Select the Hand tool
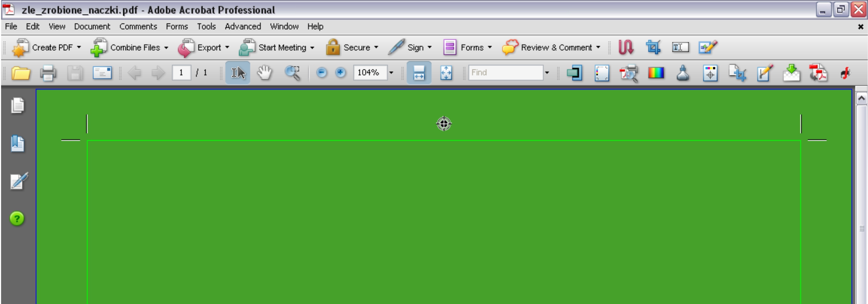The height and width of the screenshot is (304, 868). click(264, 73)
